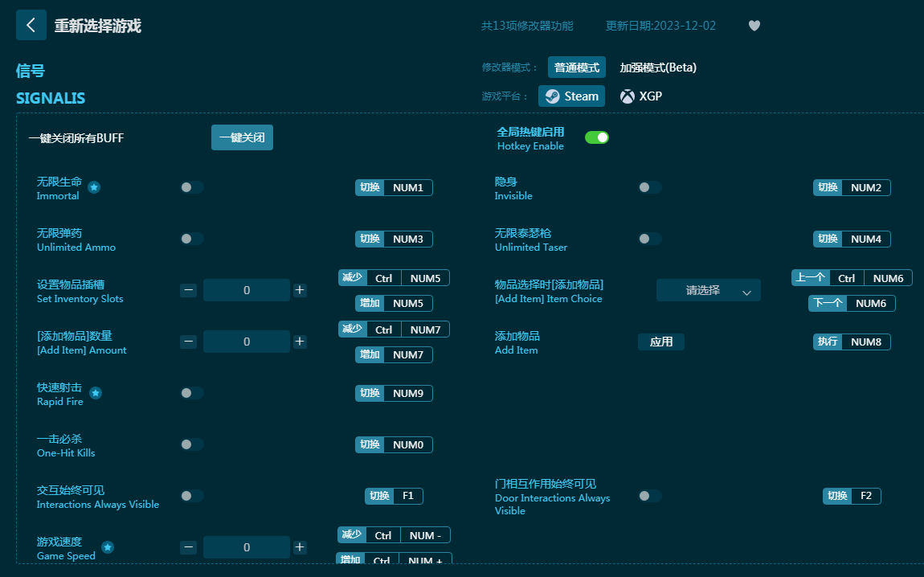
Task: Click the heart favorite icon
Action: coord(754,26)
